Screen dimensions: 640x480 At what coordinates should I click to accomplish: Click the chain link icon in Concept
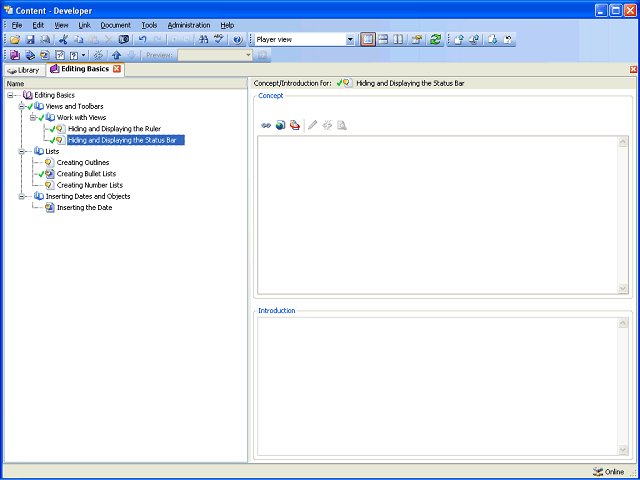pos(266,126)
